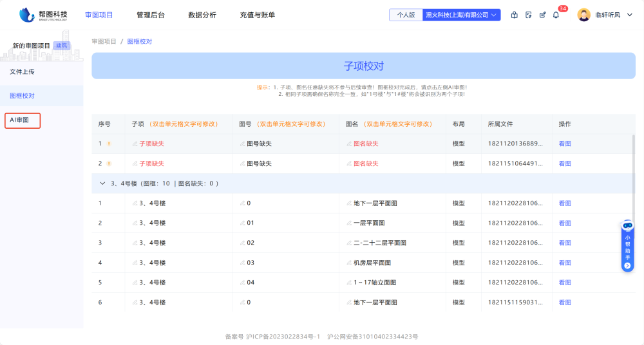Click 沪公网安备31010402334423号 footer text

[x=372, y=337]
